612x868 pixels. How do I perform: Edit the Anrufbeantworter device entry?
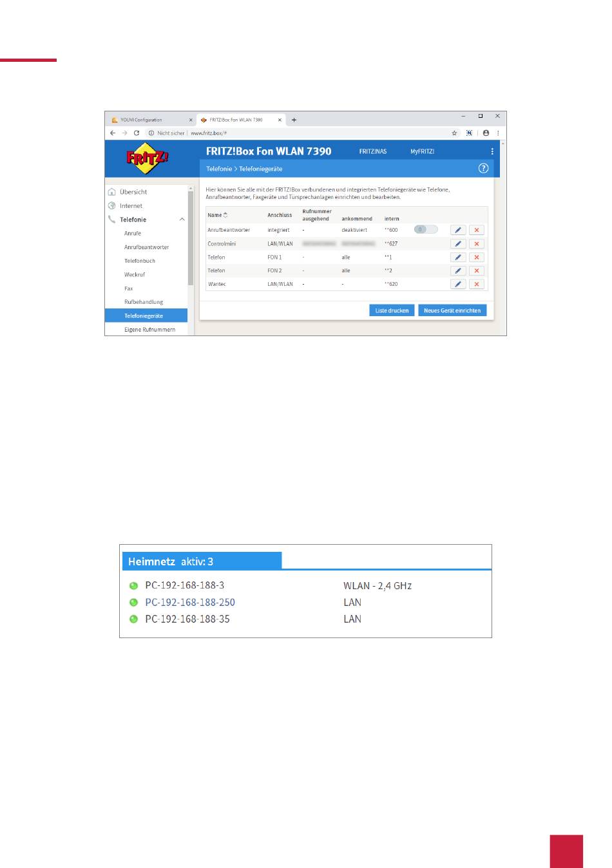tap(458, 230)
